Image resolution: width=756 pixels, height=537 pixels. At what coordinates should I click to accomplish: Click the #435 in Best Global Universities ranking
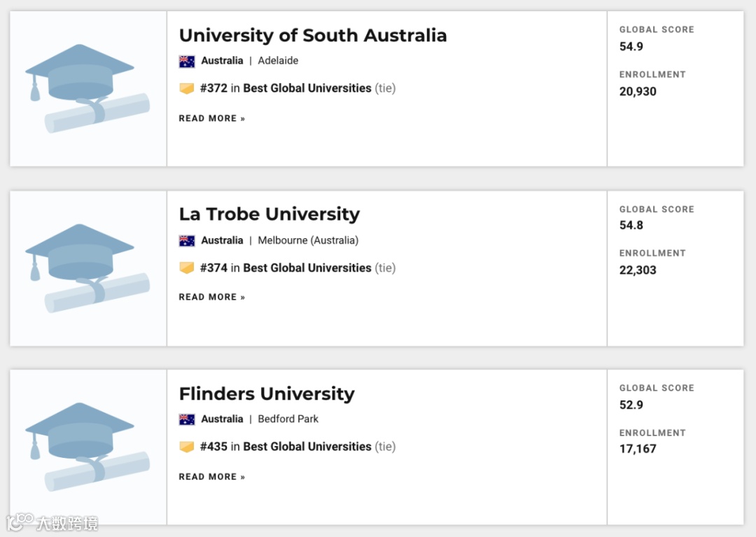286,447
